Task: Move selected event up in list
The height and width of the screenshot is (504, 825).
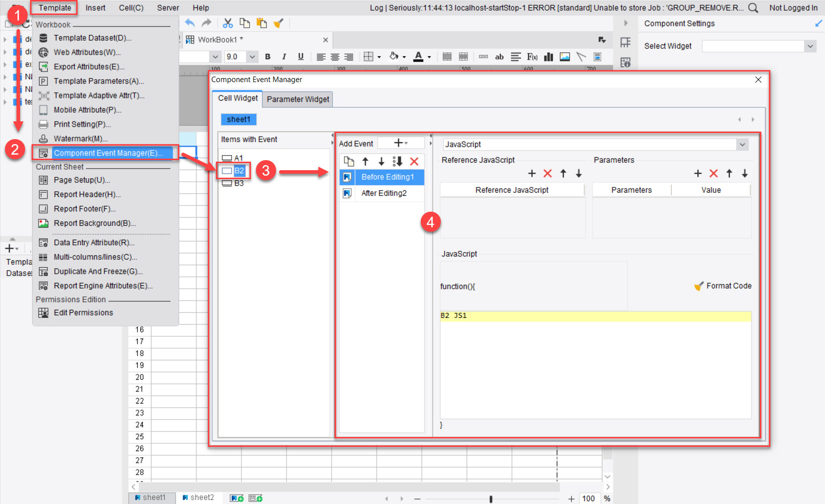Action: [365, 161]
